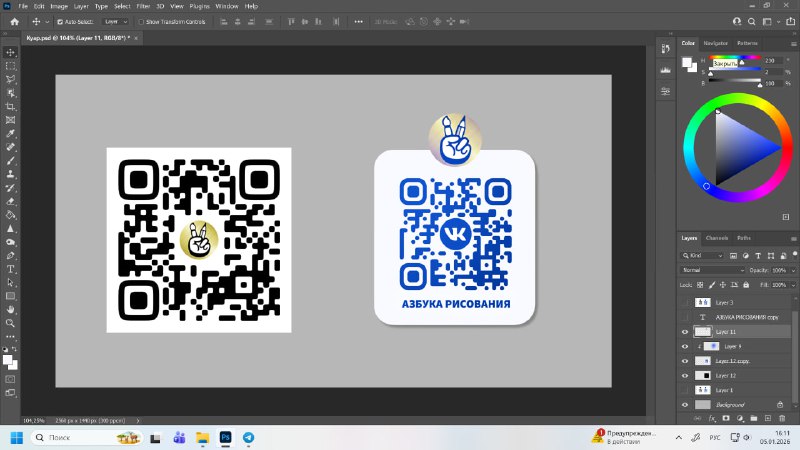Screen dimensions: 800x450
Task: Pick the Eyedropper tool
Action: pyautogui.click(x=11, y=133)
